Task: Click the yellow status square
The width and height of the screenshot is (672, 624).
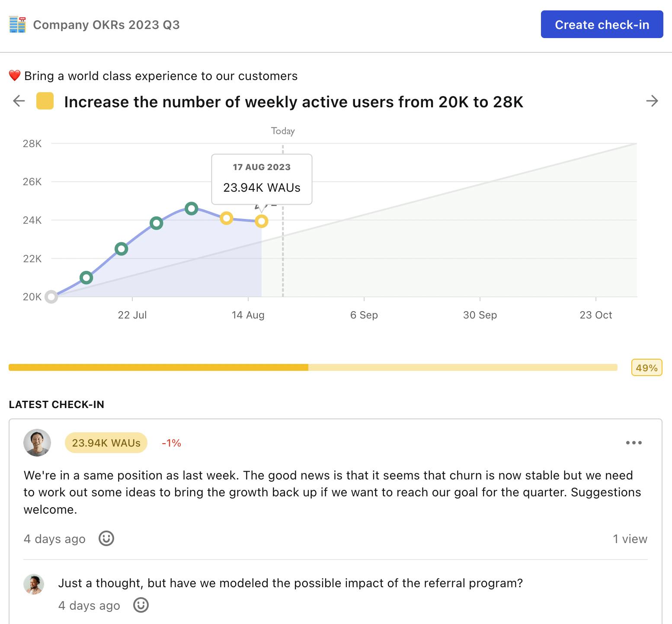Action: pyautogui.click(x=45, y=101)
